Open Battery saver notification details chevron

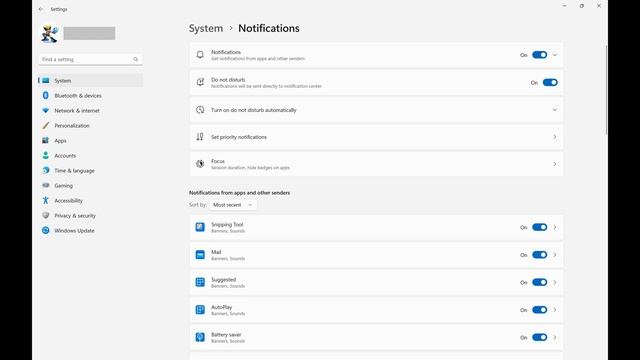(555, 337)
